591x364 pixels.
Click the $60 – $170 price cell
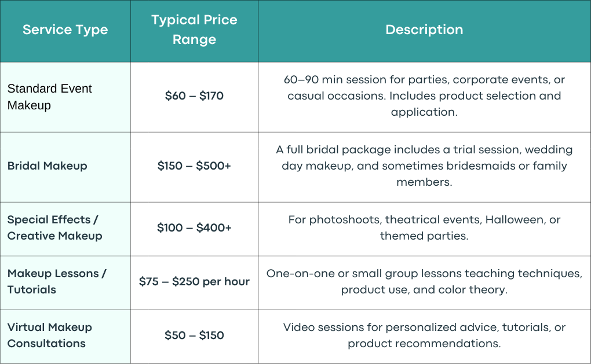(x=194, y=95)
